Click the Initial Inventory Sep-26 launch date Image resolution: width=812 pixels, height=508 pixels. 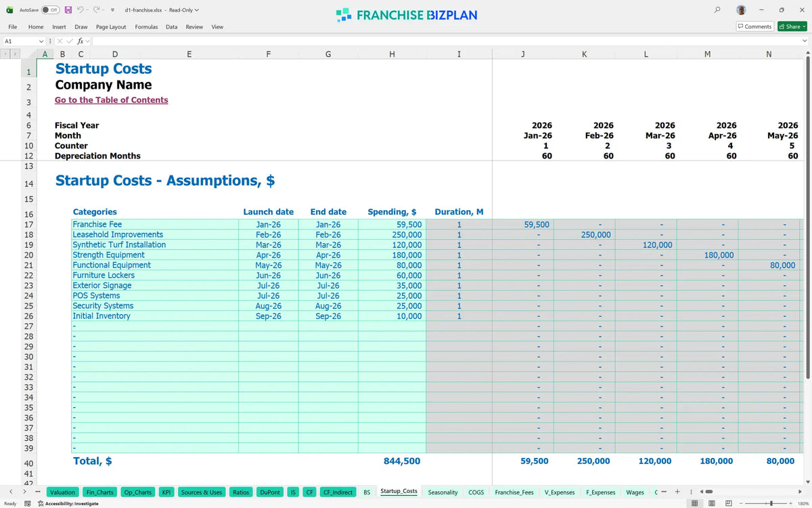point(269,316)
